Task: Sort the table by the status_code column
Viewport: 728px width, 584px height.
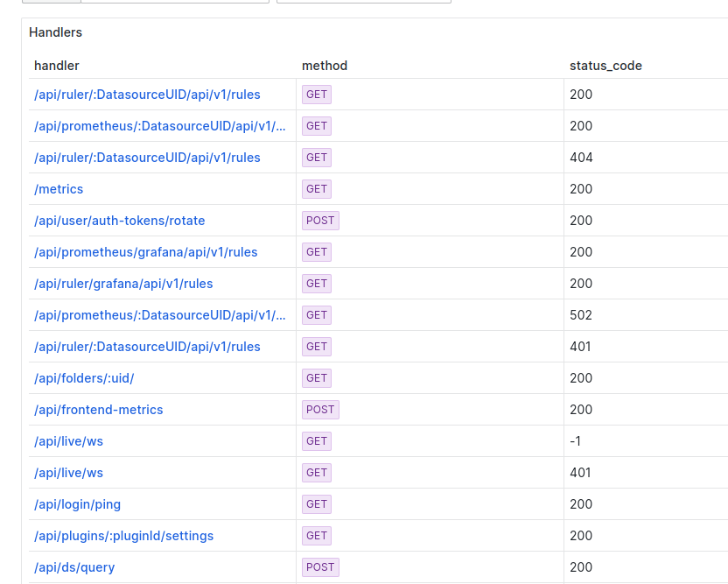Action: (x=605, y=65)
